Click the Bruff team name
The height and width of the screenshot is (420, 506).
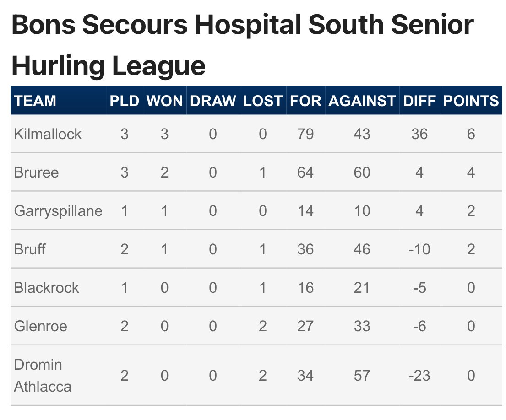30,249
